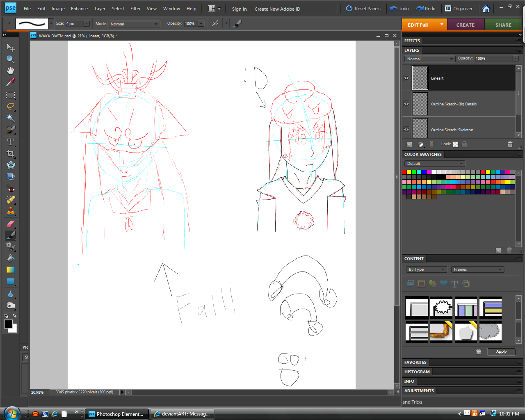This screenshot has height=420, width=525.
Task: Click Apply in Content panel
Action: coord(501,352)
